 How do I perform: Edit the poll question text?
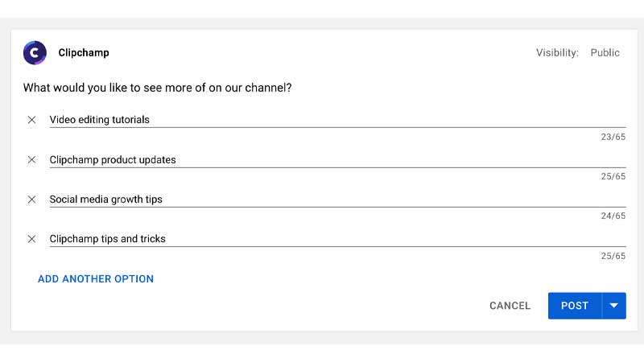click(x=157, y=88)
